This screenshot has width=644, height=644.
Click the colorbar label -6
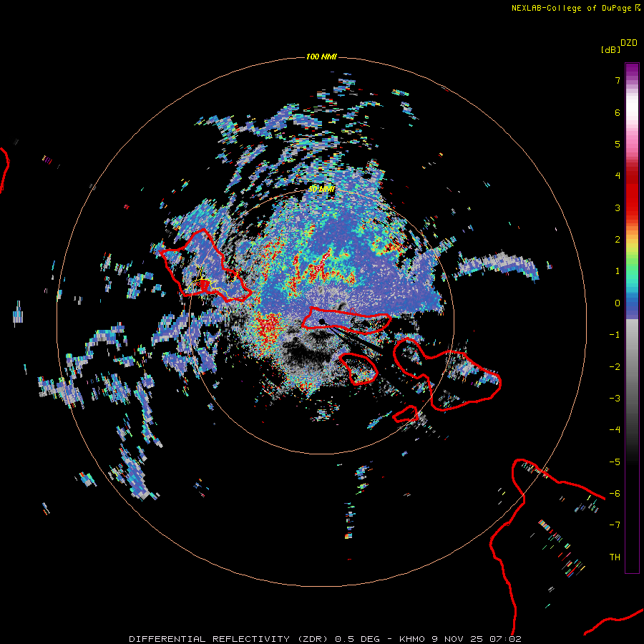[615, 494]
